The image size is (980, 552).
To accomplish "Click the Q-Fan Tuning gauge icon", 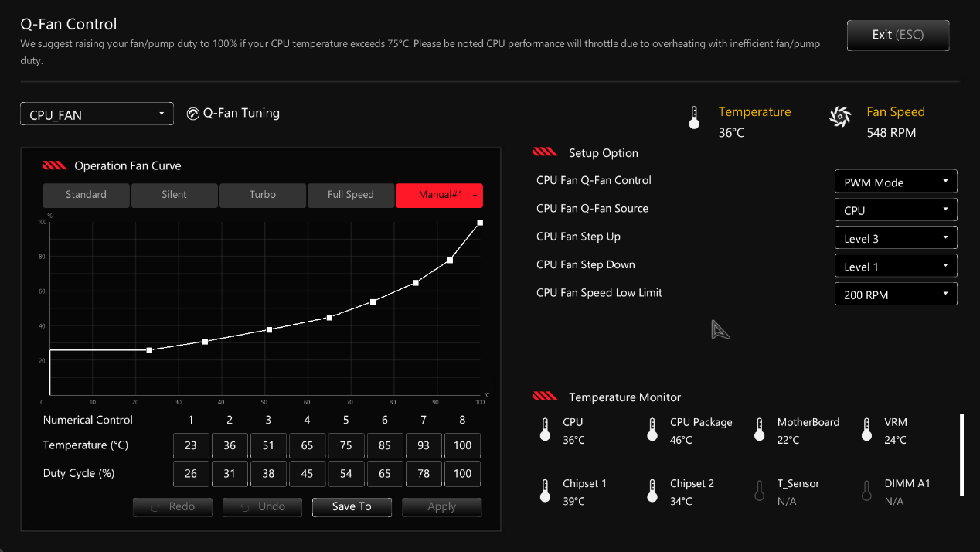I will click(x=193, y=114).
